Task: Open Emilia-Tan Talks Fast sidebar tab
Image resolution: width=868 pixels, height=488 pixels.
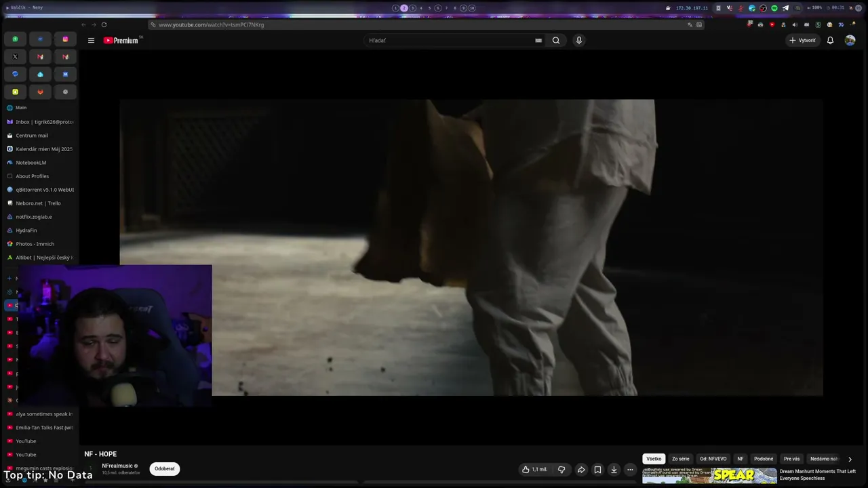Action: [40, 428]
